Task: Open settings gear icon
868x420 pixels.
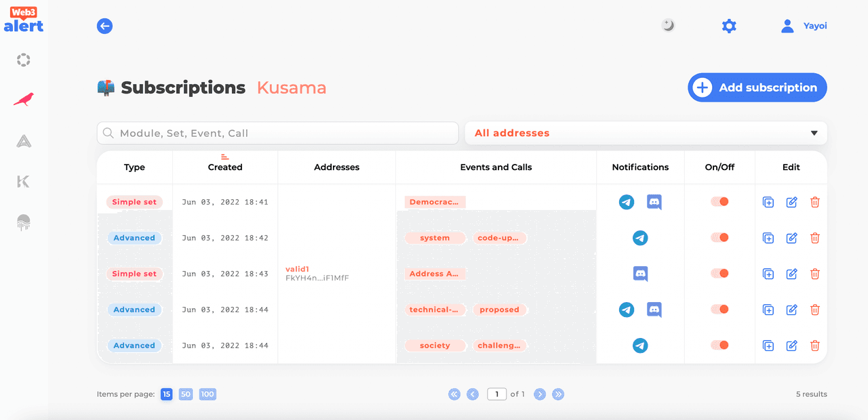Action: pyautogui.click(x=729, y=26)
